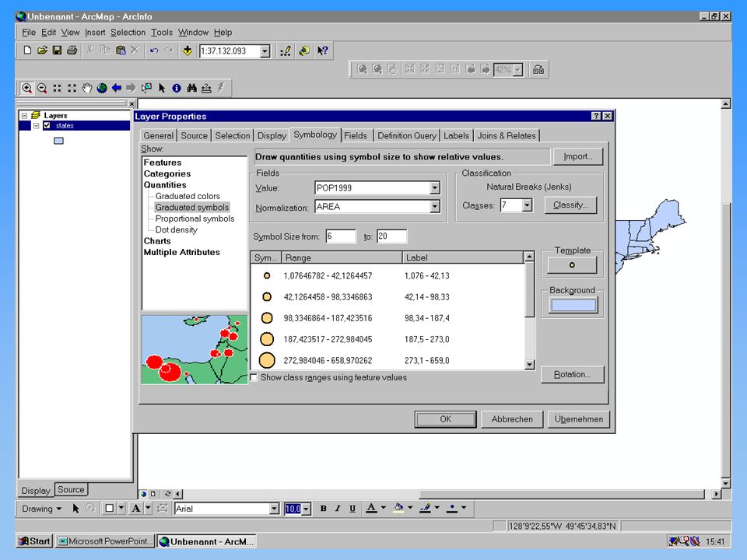Click the Measure tool icon
Screen dimensions: 747x560
click(x=206, y=88)
